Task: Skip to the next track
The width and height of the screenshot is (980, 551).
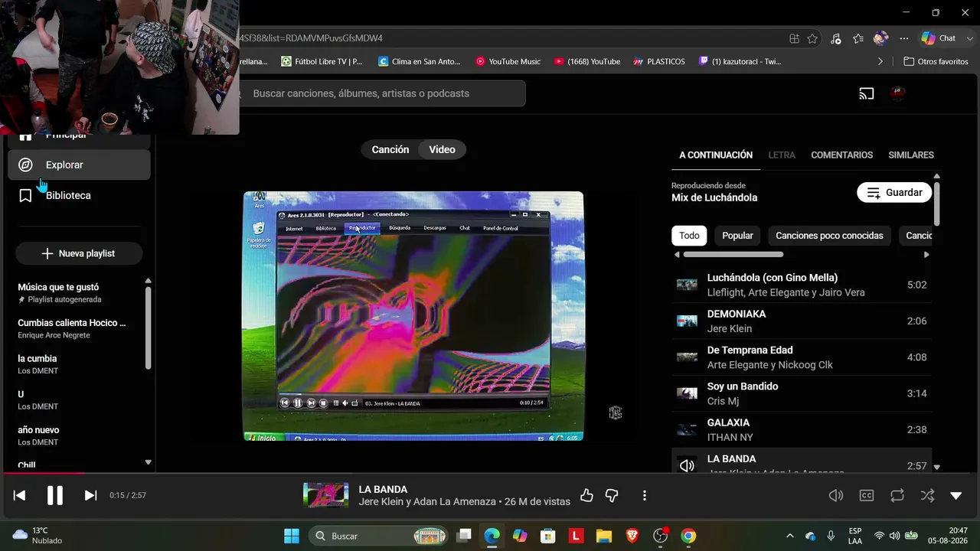Action: coord(90,495)
